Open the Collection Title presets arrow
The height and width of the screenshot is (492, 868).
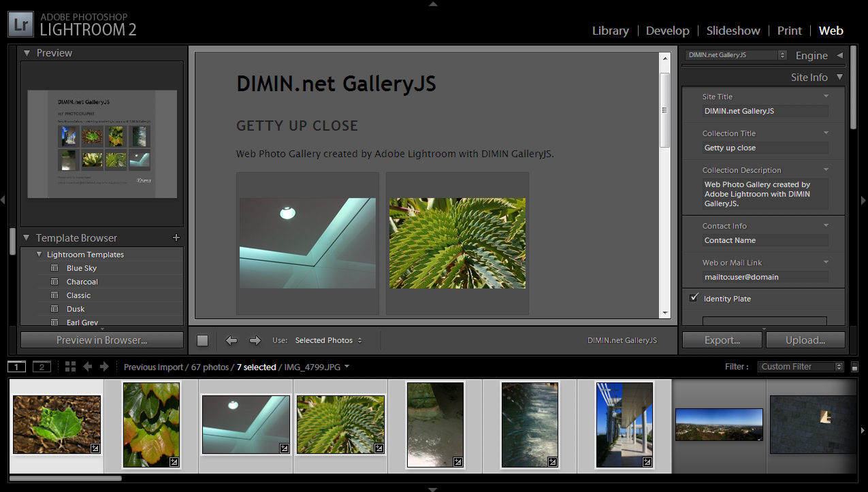point(826,133)
